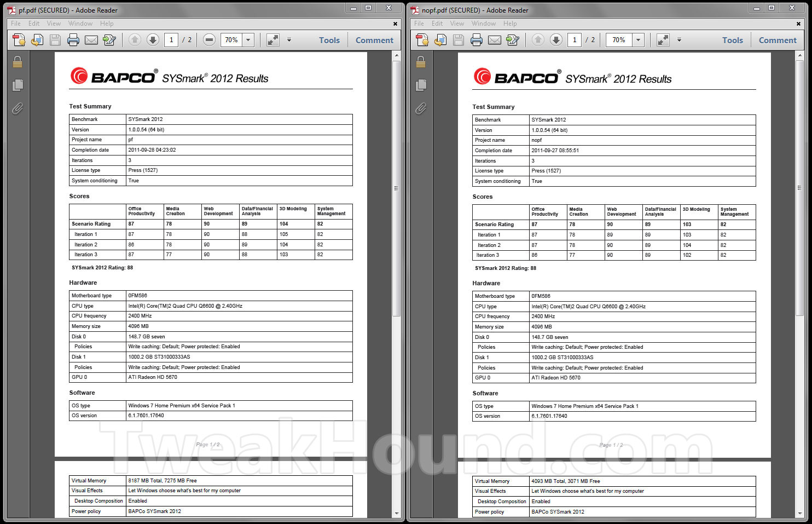Click Create PDF Online icon in nopf.pdf window
The height and width of the screenshot is (524, 812).
coord(422,40)
